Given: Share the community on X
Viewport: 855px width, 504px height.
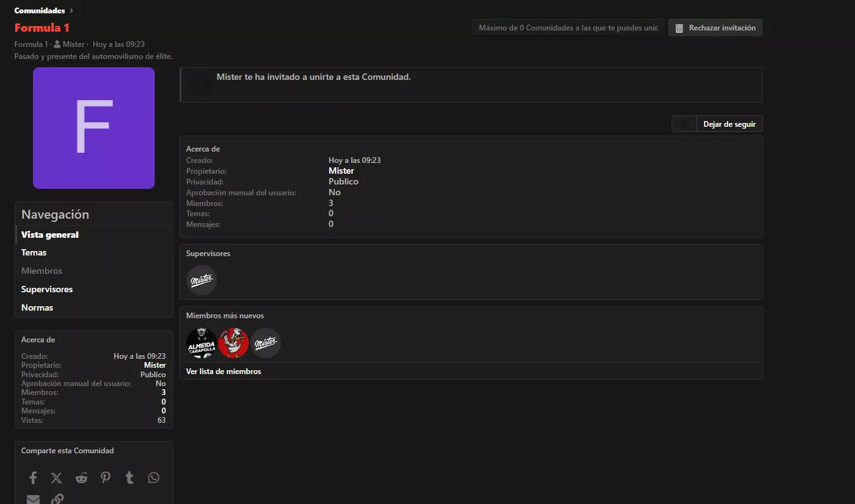Looking at the screenshot, I should [x=56, y=478].
